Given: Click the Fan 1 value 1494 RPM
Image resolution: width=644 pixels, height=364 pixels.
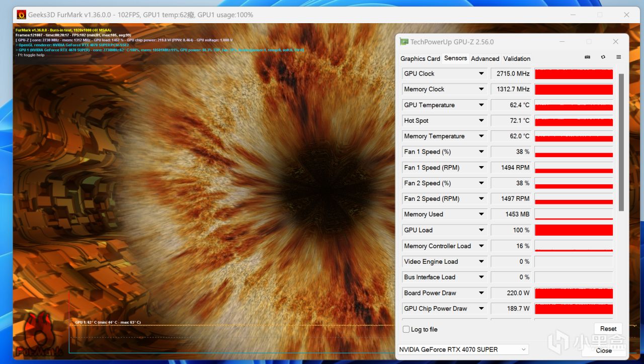Looking at the screenshot, I should point(511,167).
